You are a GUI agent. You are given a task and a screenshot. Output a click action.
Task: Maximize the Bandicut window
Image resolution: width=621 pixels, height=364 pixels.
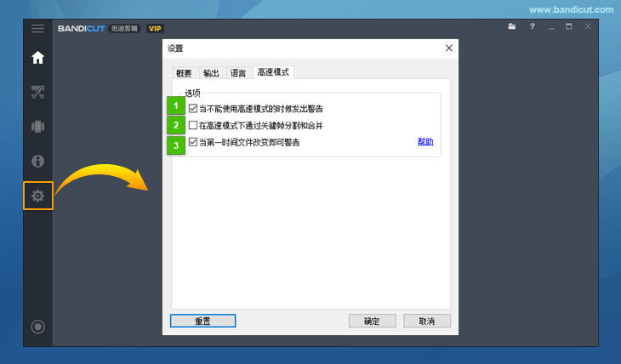[x=569, y=26]
